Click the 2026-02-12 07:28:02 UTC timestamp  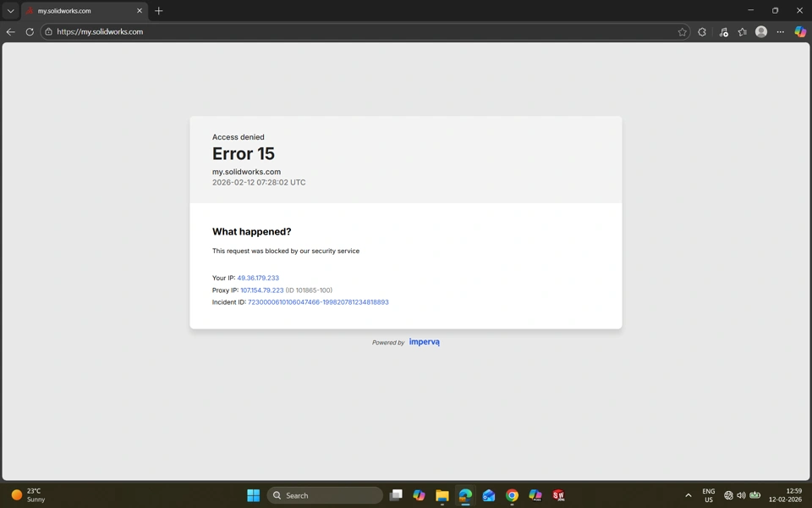coord(259,183)
